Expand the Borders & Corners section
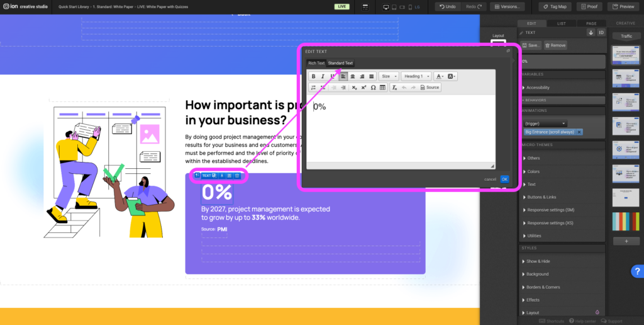This screenshot has height=325, width=644. point(542,287)
